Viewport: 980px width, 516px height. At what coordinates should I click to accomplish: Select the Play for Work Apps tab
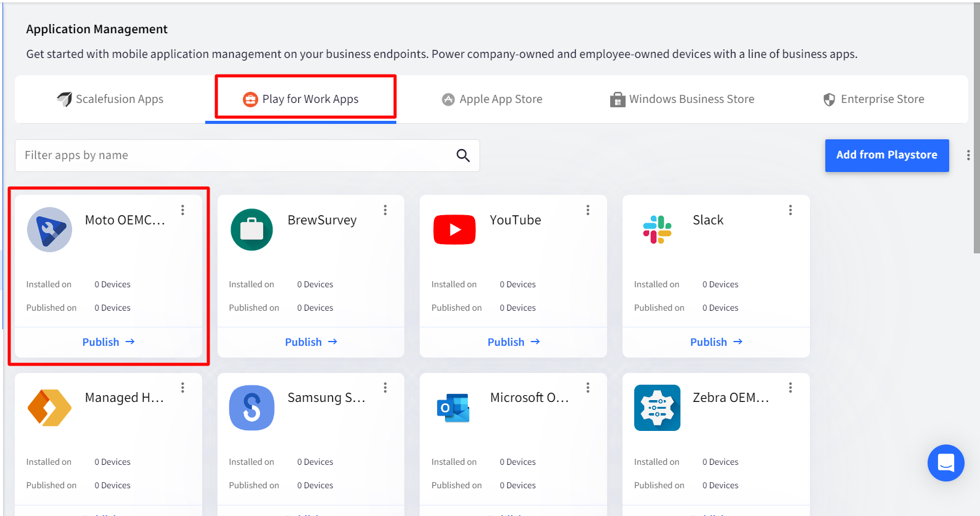pos(301,99)
